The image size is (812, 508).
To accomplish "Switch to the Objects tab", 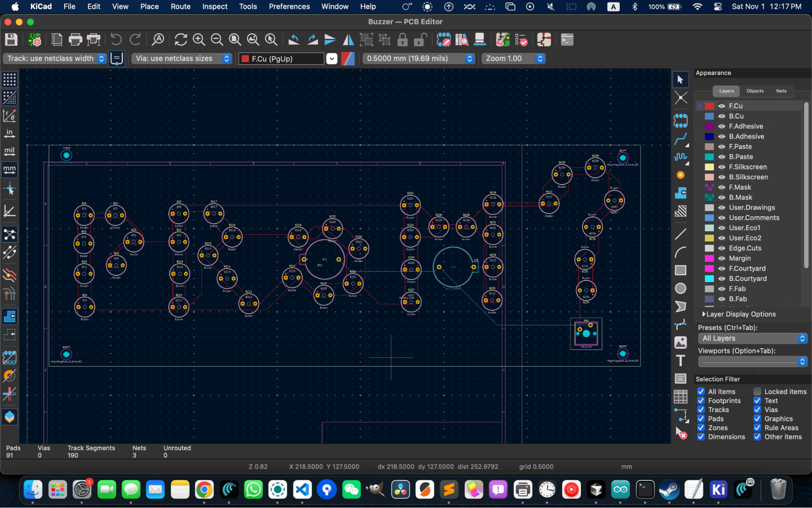I will [x=755, y=91].
